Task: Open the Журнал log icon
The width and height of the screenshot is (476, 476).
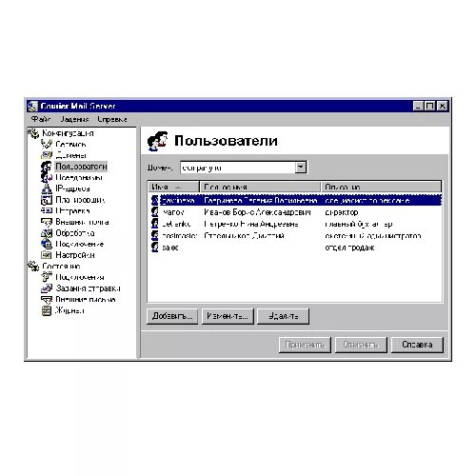Action: tap(47, 310)
